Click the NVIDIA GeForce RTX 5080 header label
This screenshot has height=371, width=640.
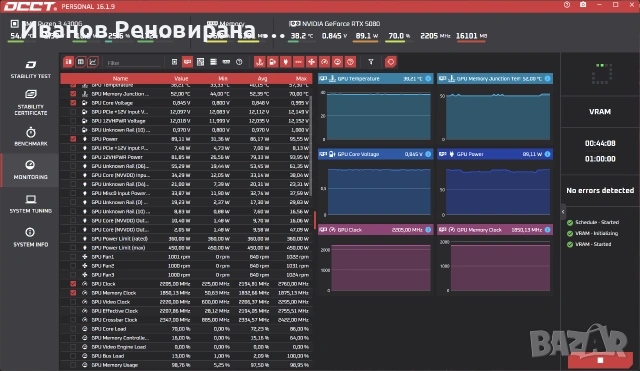click(341, 24)
